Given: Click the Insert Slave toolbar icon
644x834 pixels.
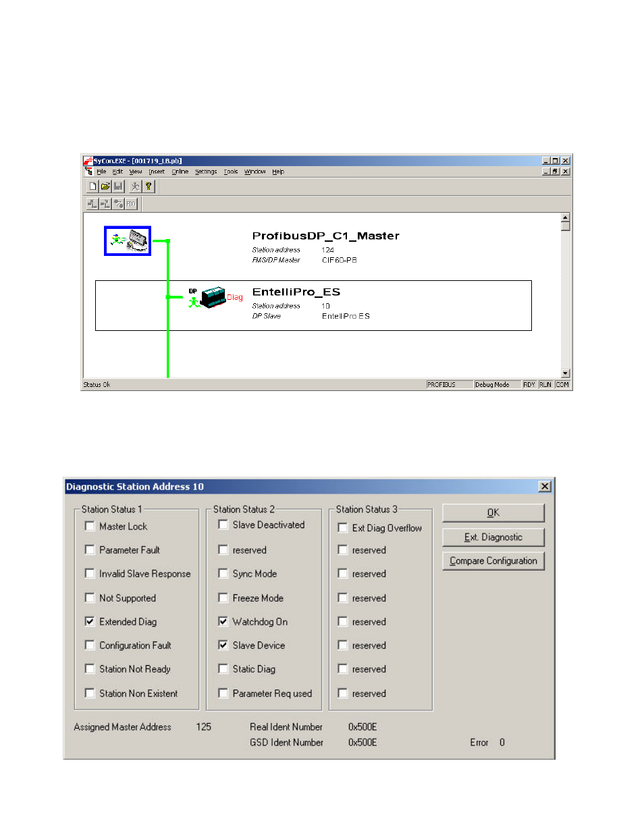Looking at the screenshot, I should click(x=105, y=204).
